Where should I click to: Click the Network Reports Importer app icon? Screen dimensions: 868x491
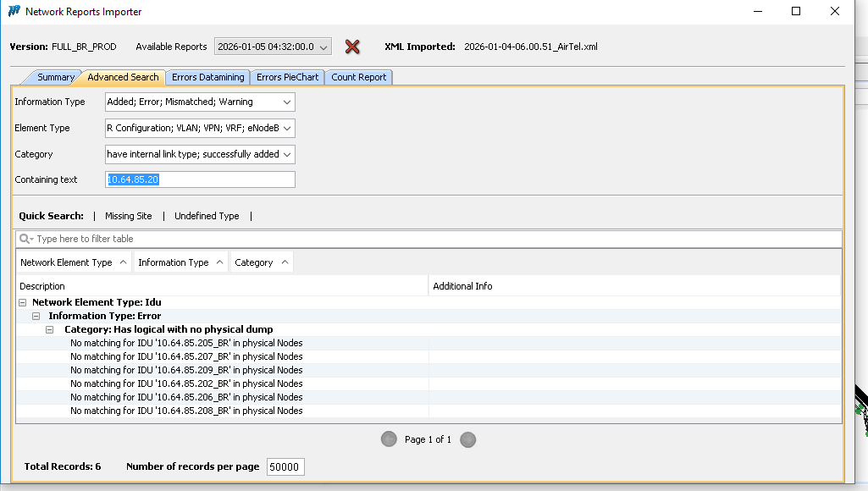point(14,12)
